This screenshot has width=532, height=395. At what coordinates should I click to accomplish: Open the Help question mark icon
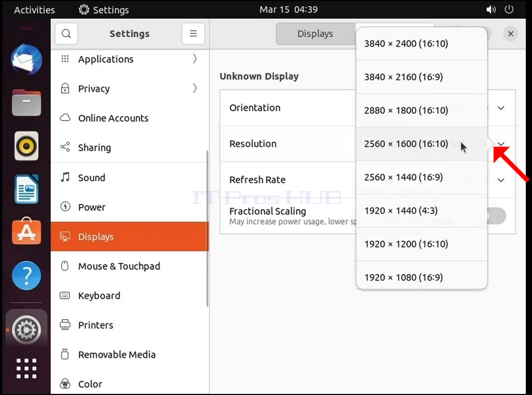(26, 275)
